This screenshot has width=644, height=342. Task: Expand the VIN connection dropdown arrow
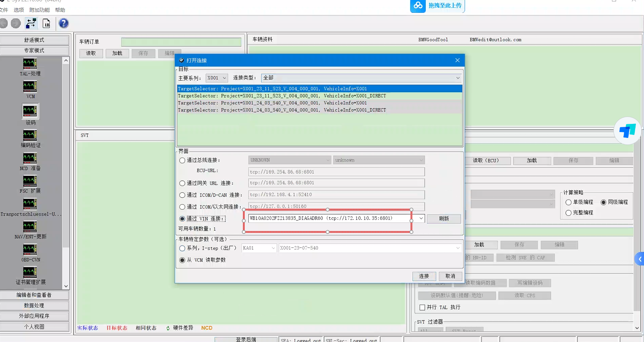[x=421, y=218]
